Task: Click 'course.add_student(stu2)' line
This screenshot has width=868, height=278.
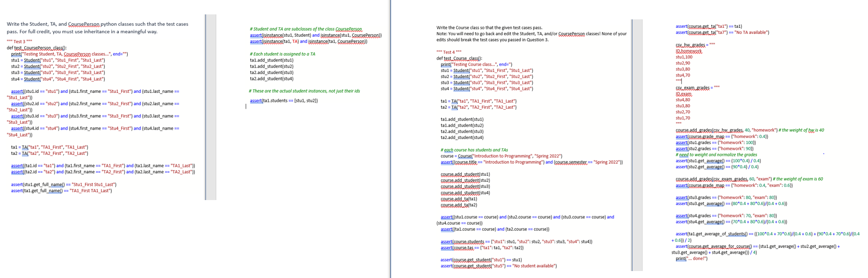Action: click(466, 180)
